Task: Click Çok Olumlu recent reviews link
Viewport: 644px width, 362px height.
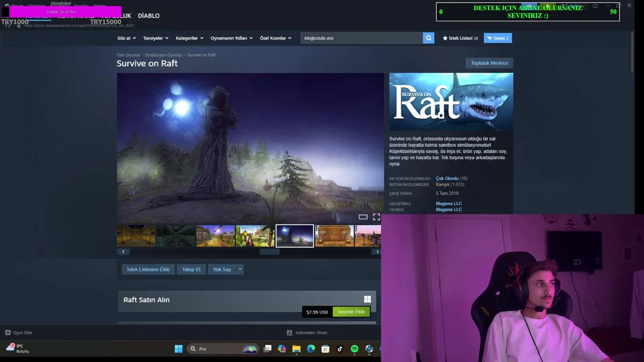Action: [447, 178]
